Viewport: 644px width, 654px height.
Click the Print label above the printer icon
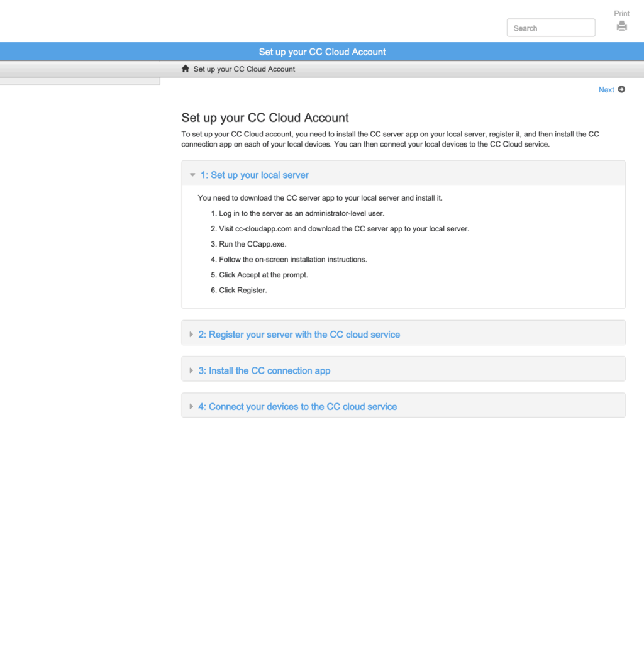click(621, 13)
